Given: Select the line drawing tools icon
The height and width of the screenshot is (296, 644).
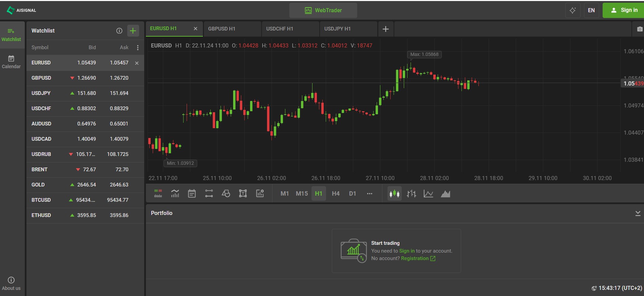Looking at the screenshot, I should [x=209, y=194].
